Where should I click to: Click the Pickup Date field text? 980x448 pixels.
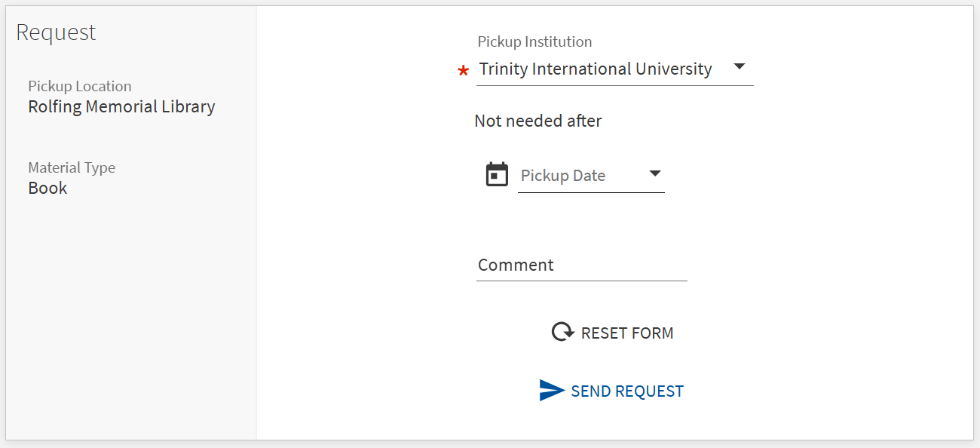pos(563,176)
